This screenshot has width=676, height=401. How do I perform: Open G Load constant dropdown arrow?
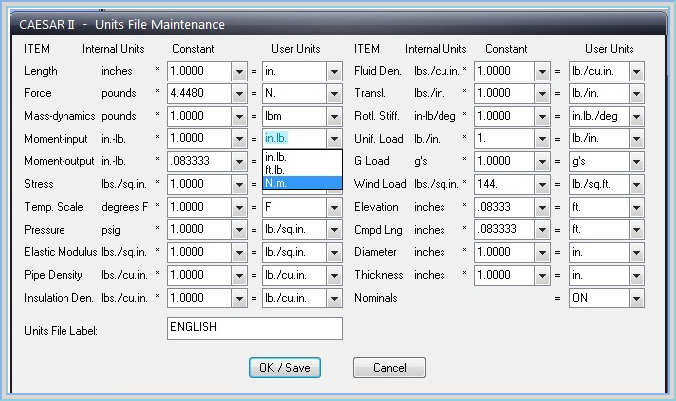pyautogui.click(x=542, y=162)
